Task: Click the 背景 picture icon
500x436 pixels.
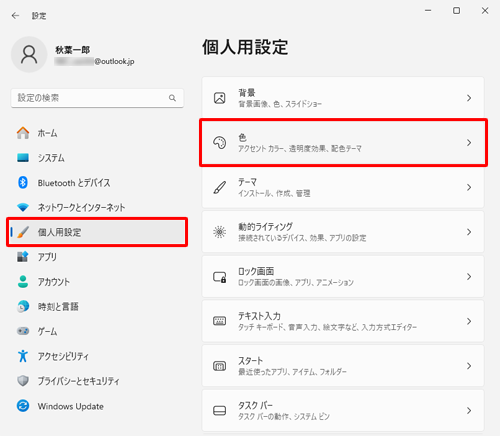Action: 219,98
